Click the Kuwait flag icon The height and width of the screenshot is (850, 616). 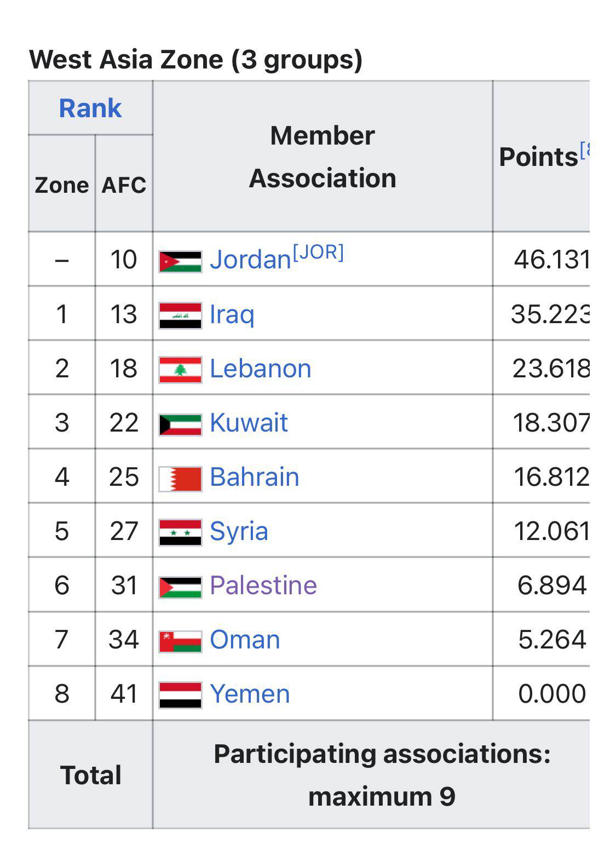click(180, 424)
